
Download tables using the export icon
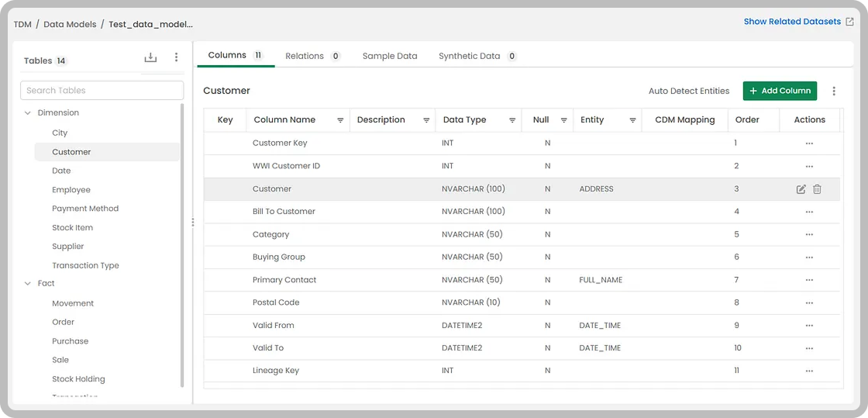[x=150, y=57]
